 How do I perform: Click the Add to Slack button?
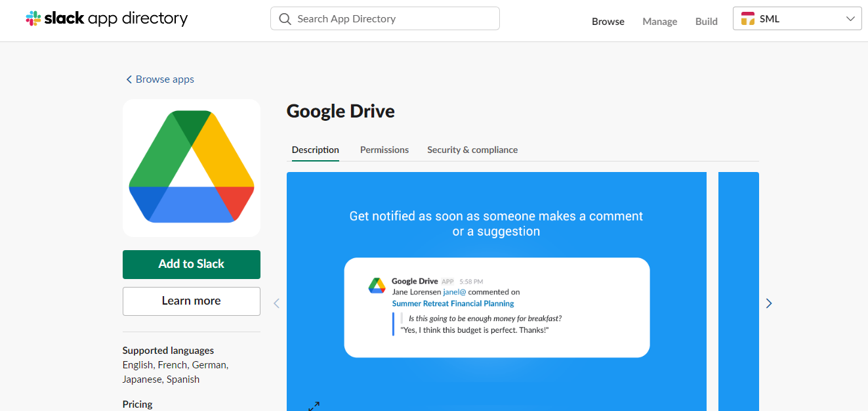192,264
